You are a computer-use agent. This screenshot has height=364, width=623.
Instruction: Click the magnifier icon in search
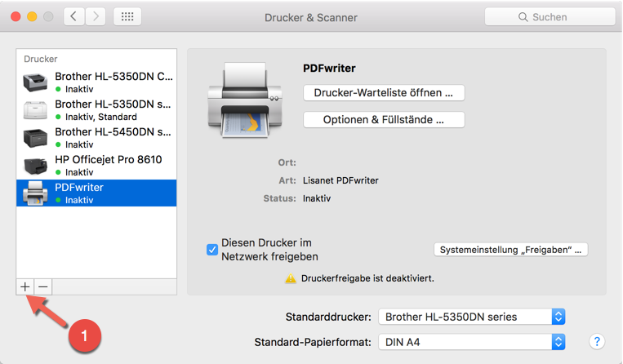[x=523, y=17]
